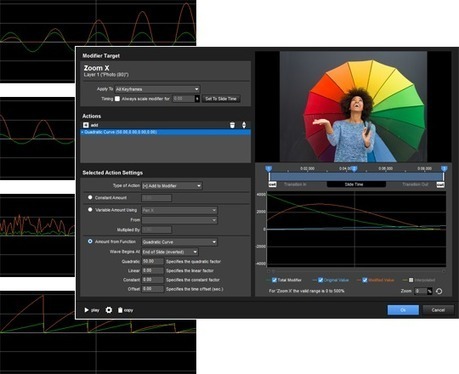The width and height of the screenshot is (459, 374).
Task: Click the add action plus icon
Action: pyautogui.click(x=86, y=125)
